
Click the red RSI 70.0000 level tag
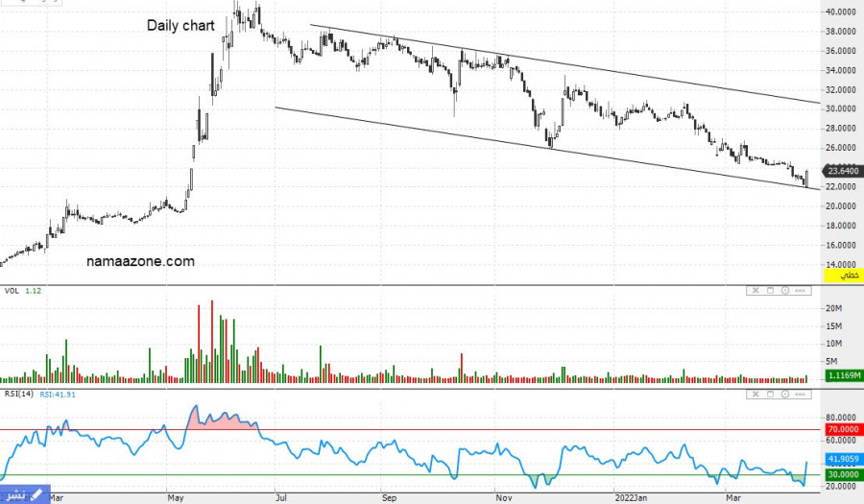coord(842,429)
